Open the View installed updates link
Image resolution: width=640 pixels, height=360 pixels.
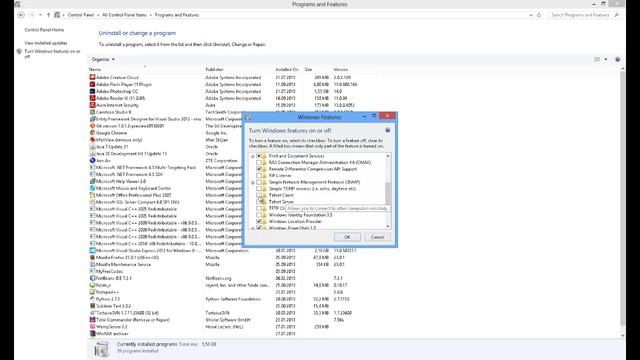46,43
